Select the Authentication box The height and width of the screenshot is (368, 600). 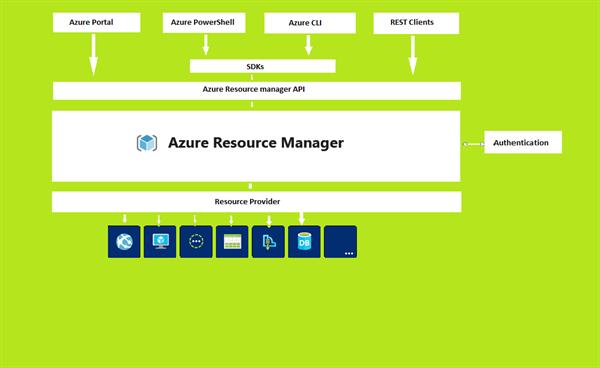523,142
